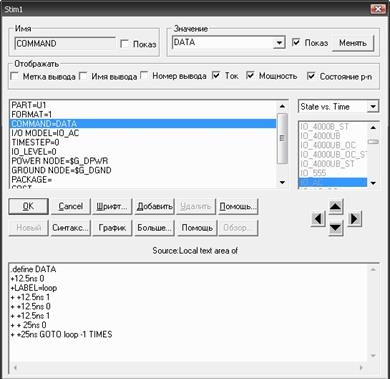Screen dimensions: 390x379
Task: Select the GROUND NODE=$G_DGND row
Action: pos(143,170)
